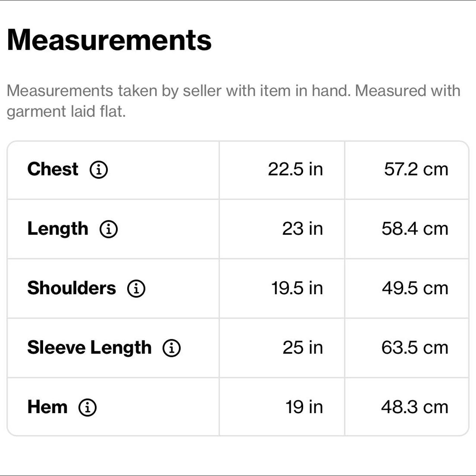Viewport: 476px width, 476px height.
Task: Click the 25 in sleeve value
Action: (302, 348)
